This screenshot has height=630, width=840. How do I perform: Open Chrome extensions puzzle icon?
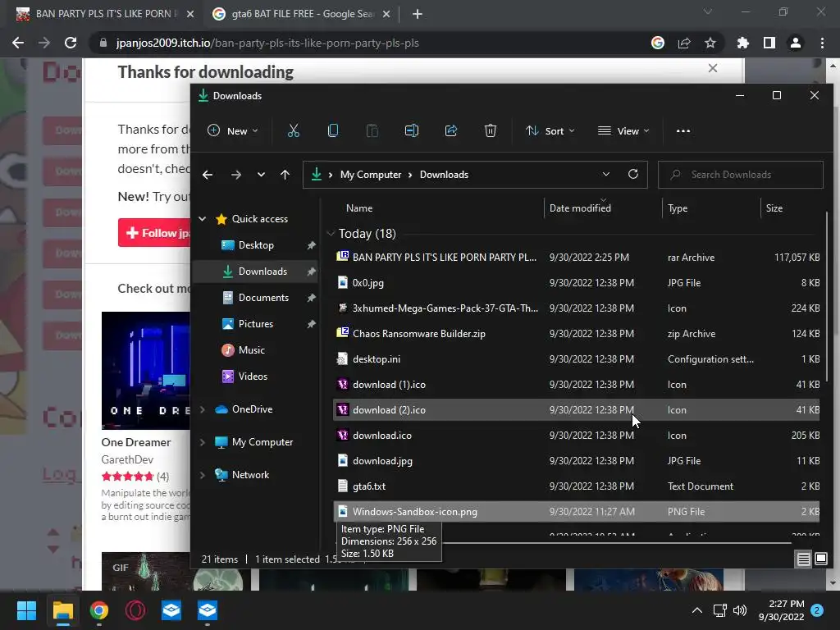pos(743,43)
